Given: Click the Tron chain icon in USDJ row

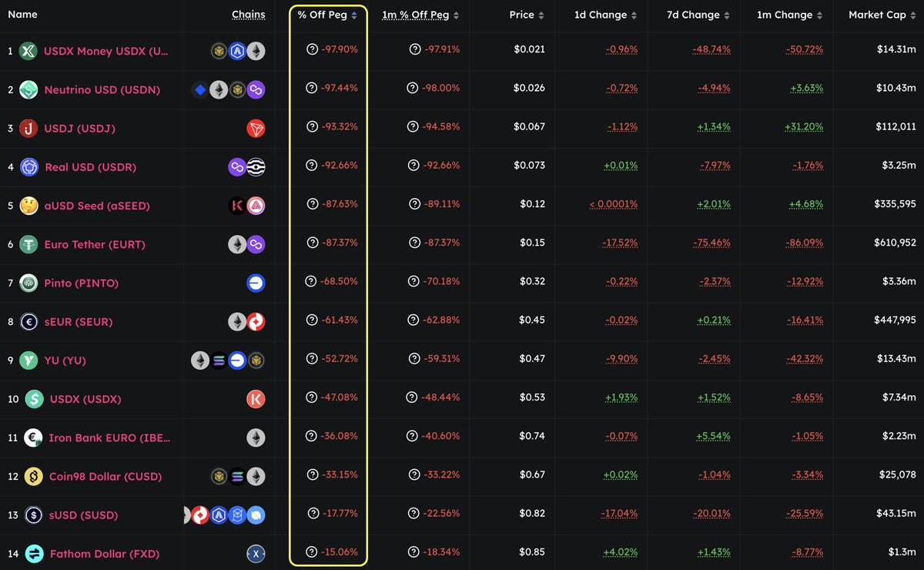Looking at the screenshot, I should pyautogui.click(x=256, y=128).
